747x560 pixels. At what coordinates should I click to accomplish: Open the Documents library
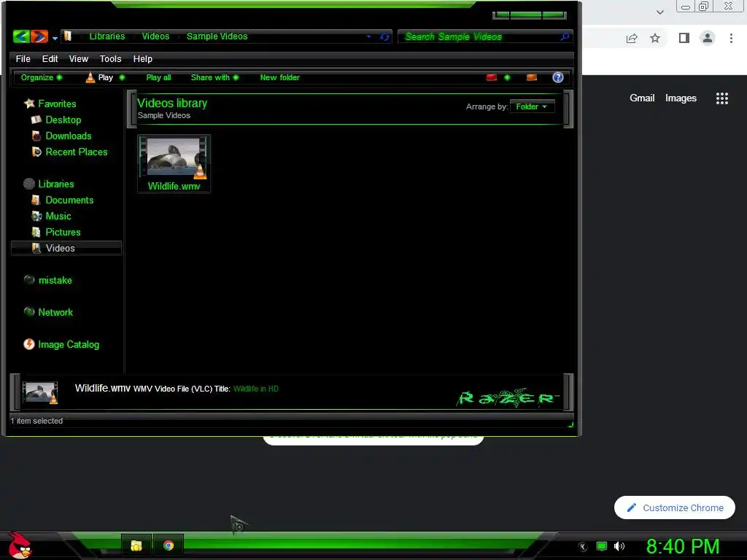pyautogui.click(x=69, y=201)
